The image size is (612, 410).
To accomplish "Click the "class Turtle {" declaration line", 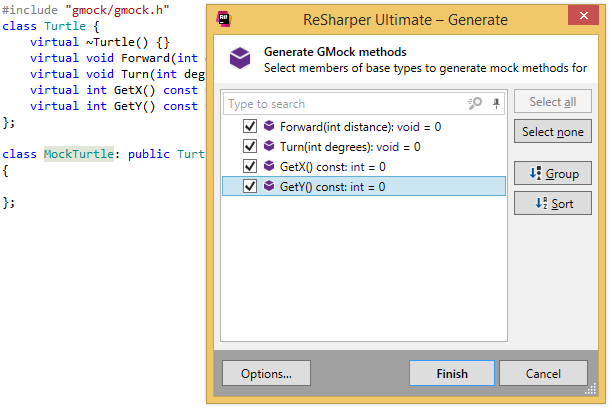I will [x=51, y=26].
